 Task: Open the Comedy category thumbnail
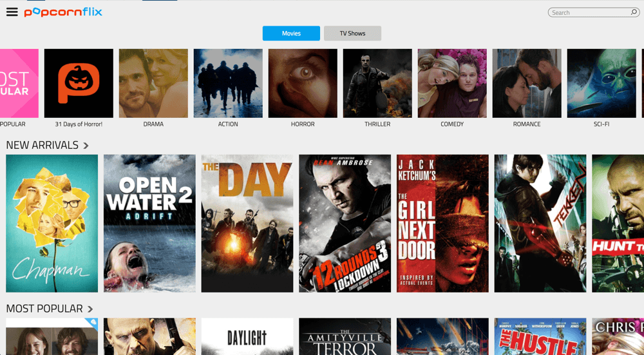[452, 83]
